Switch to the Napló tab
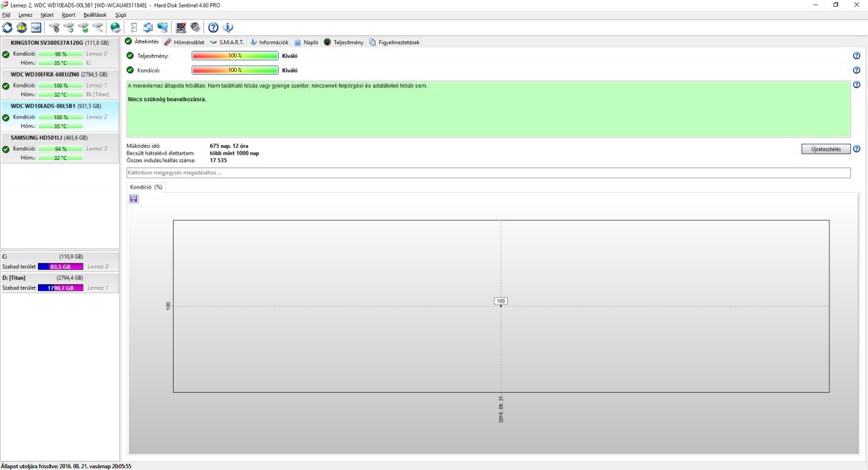Image resolution: width=868 pixels, height=470 pixels. coord(307,42)
